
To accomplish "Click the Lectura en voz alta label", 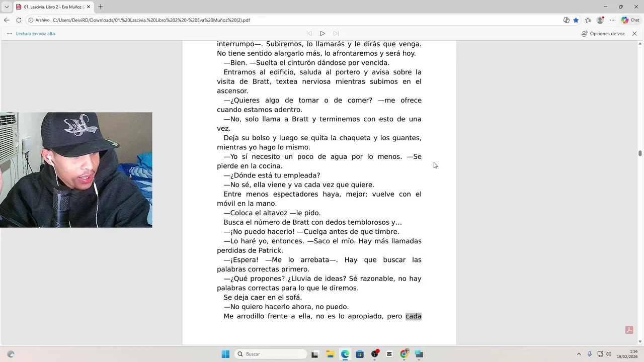I will [35, 34].
